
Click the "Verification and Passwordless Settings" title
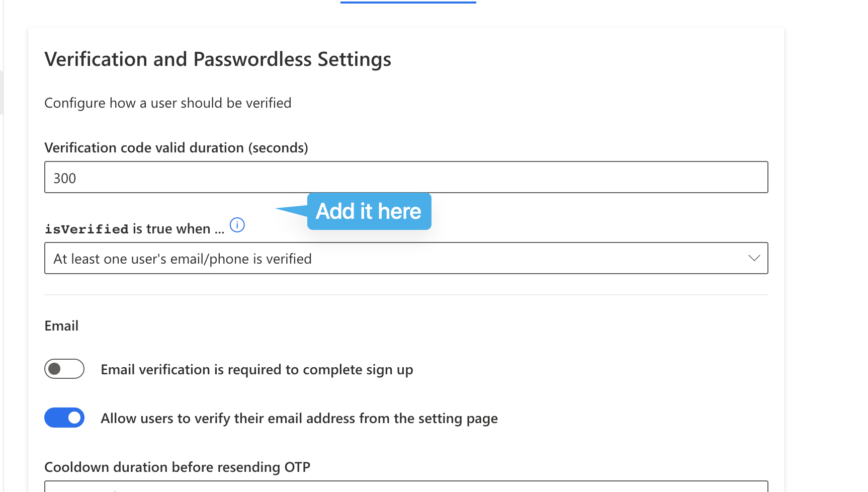click(x=218, y=59)
